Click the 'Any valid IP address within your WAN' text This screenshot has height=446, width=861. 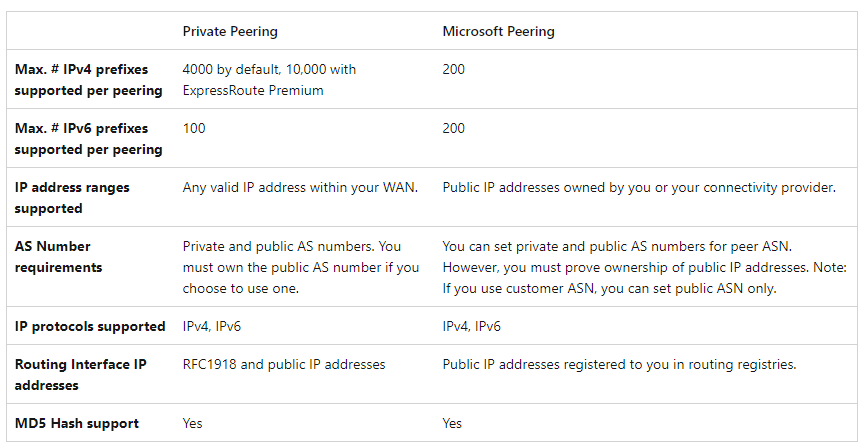point(299,188)
